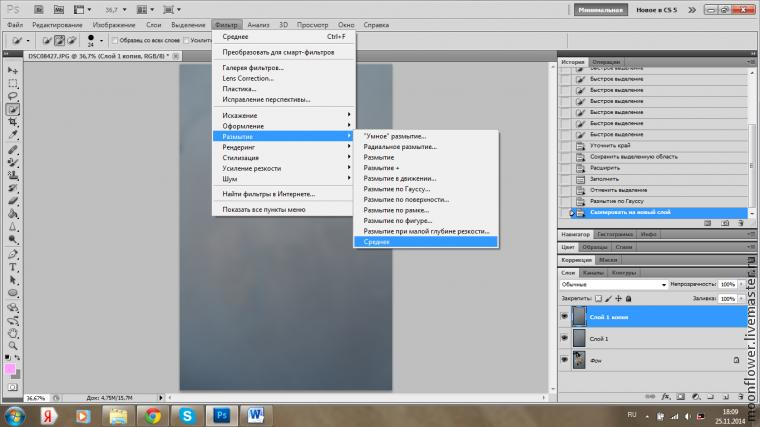Screen dimensions: 760x427
Task: Switch to the 'Каналы' tab
Action: (593, 273)
